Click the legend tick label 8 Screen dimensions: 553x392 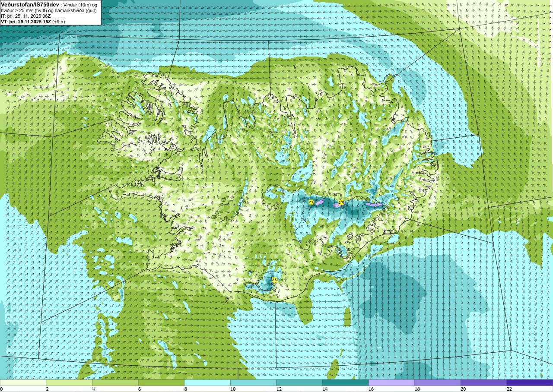(185, 389)
